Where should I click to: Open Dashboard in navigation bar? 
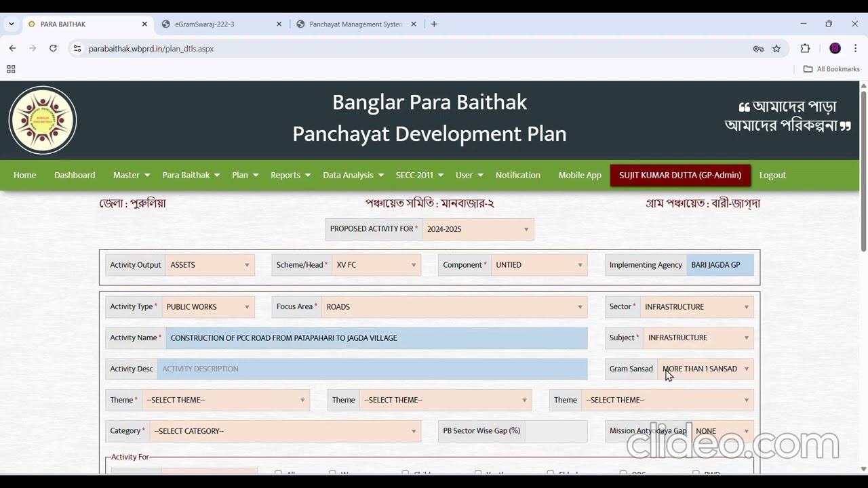(75, 175)
